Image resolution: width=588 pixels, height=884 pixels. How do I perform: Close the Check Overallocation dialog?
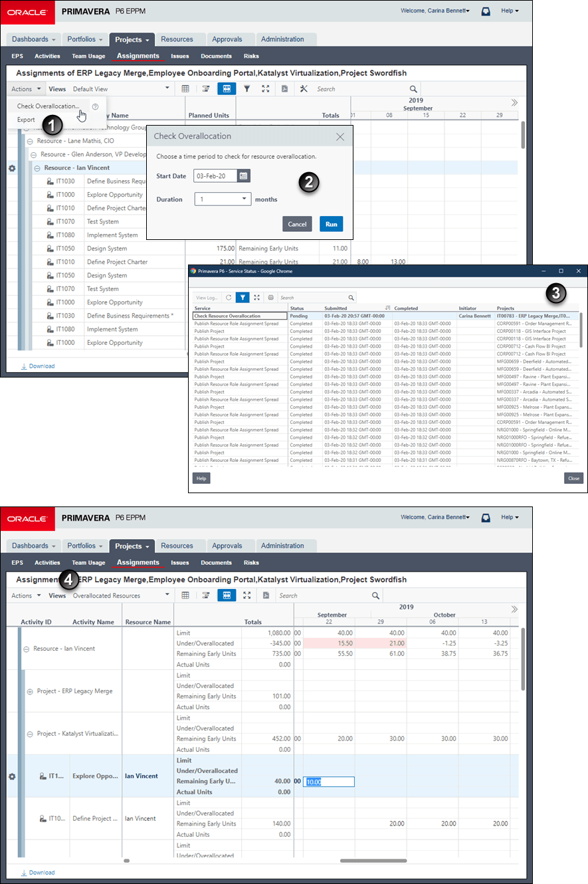(x=340, y=136)
